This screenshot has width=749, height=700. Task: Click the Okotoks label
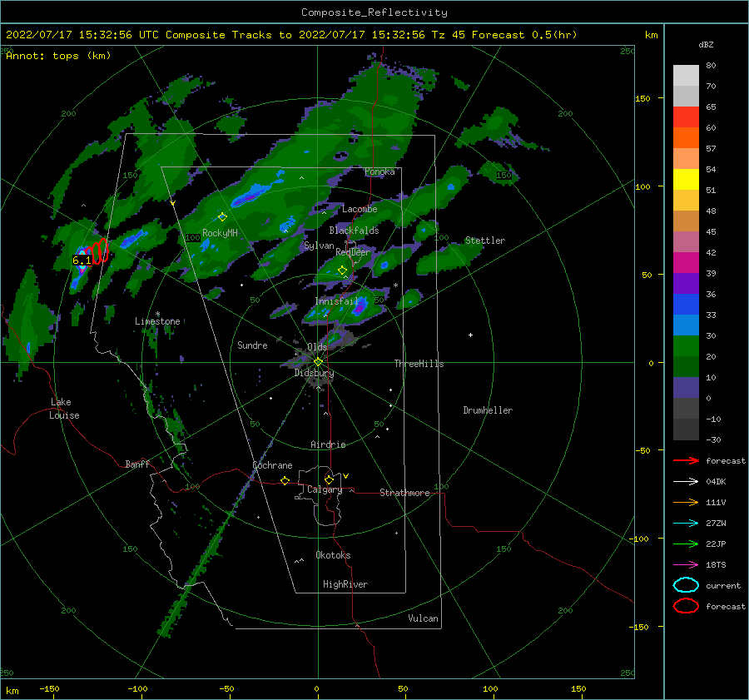pyautogui.click(x=333, y=555)
